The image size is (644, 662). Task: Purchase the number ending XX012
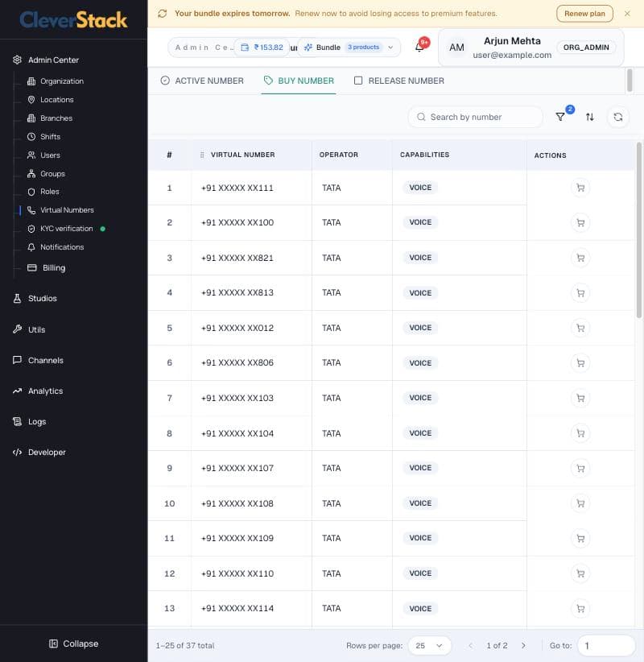(580, 328)
